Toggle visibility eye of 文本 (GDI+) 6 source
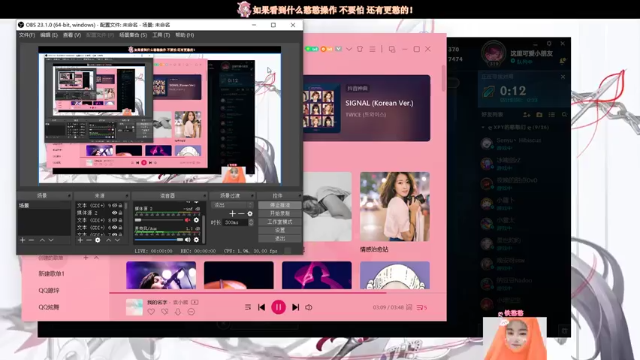This screenshot has height=360, width=640. point(115,227)
